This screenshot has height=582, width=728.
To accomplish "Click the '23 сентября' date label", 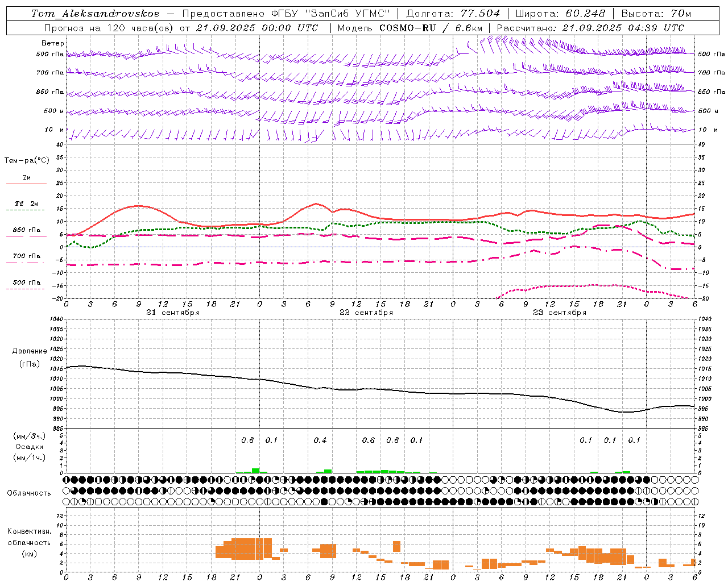I will pos(560,313).
